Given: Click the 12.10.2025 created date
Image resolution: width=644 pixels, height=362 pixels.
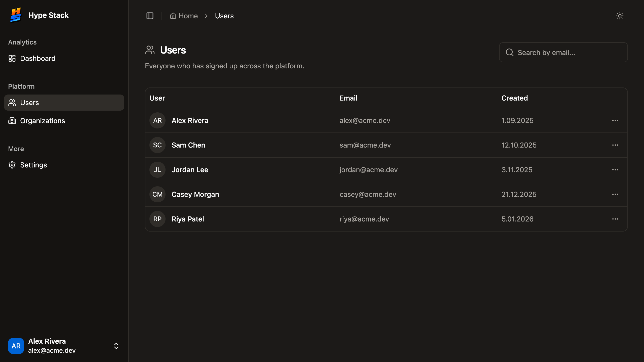Looking at the screenshot, I should (x=519, y=145).
